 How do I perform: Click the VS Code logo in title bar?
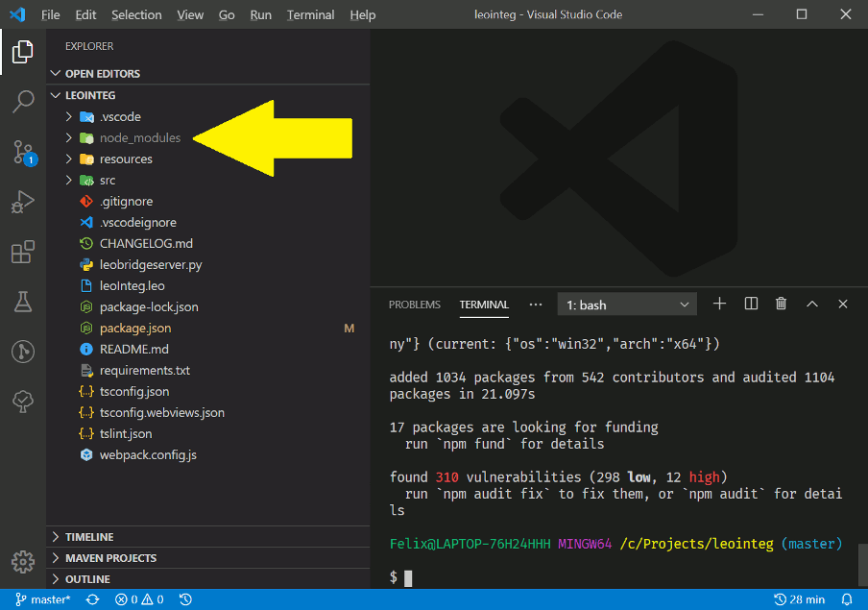pos(17,14)
